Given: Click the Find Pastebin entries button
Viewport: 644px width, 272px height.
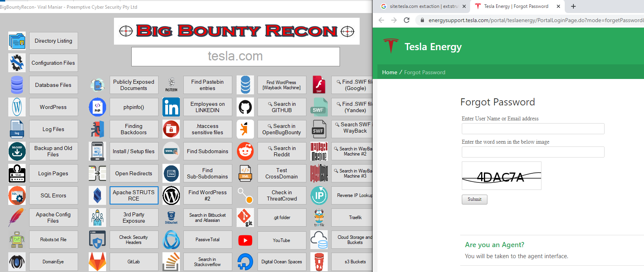Looking at the screenshot, I should [x=207, y=85].
